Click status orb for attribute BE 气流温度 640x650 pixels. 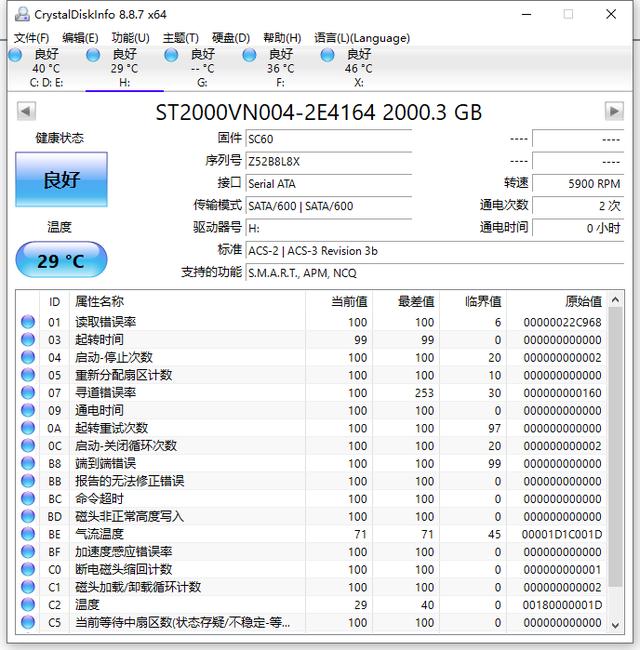pyautogui.click(x=28, y=534)
